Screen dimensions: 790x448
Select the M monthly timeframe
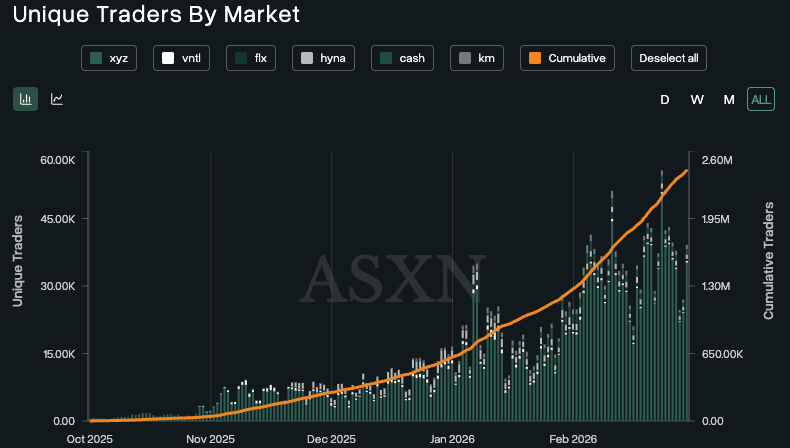point(729,99)
